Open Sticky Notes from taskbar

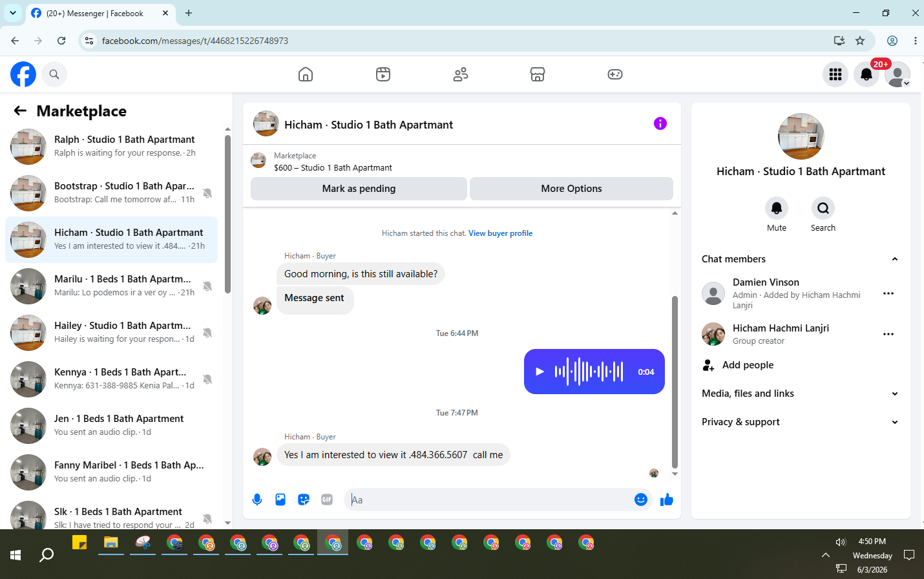(x=79, y=543)
